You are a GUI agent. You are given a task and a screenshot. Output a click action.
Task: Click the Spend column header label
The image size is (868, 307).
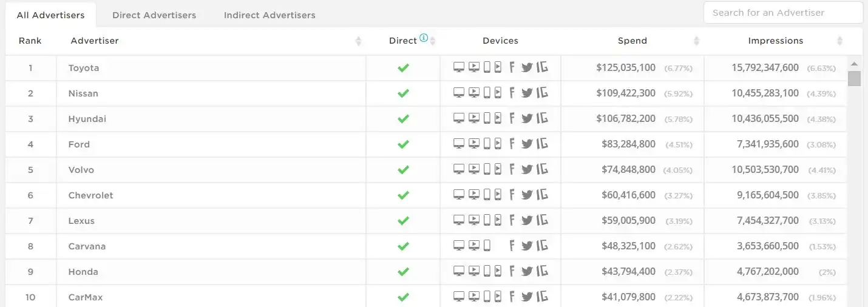pyautogui.click(x=632, y=41)
